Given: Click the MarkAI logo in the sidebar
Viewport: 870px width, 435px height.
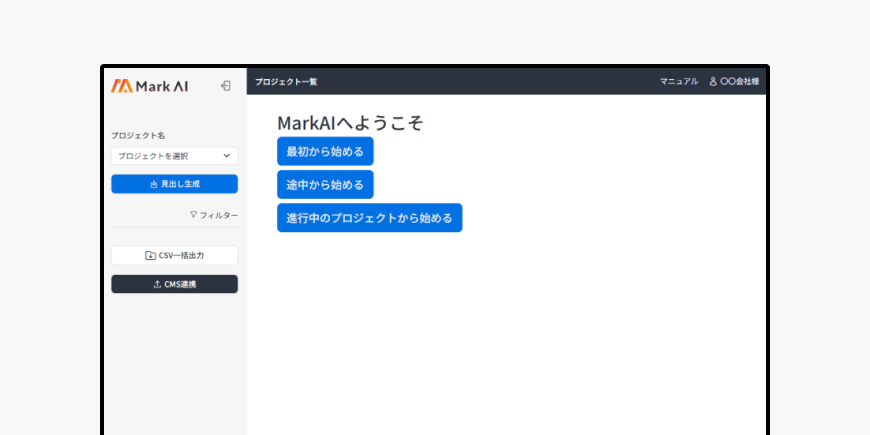Looking at the screenshot, I should tap(149, 86).
